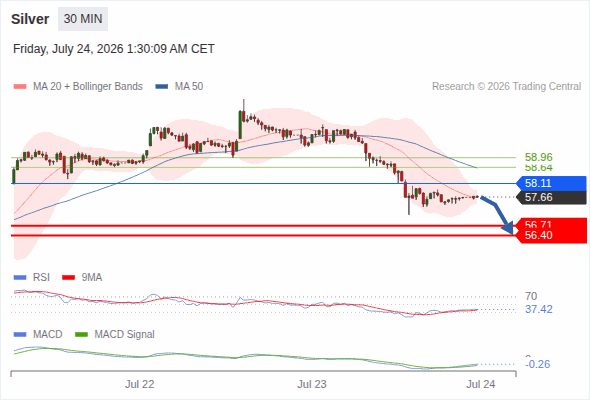Click the MACD Signal legend label
Image resolution: width=590 pixels, height=400 pixels.
[125, 335]
